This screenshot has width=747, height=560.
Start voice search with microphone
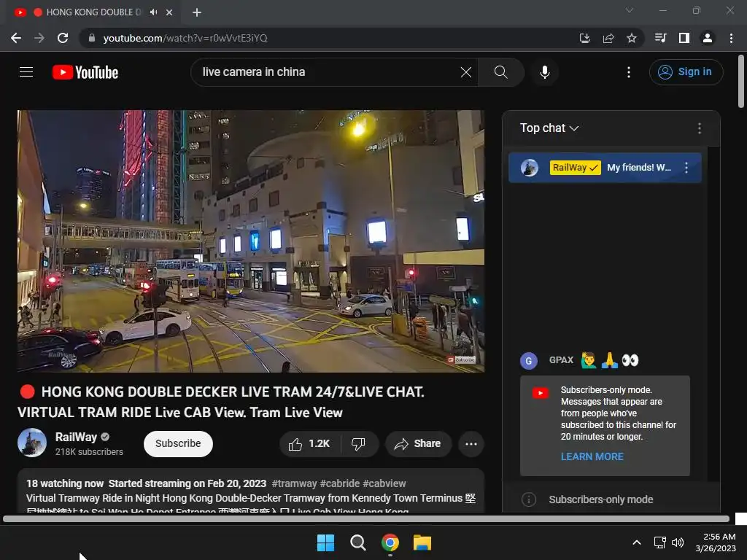click(x=544, y=72)
